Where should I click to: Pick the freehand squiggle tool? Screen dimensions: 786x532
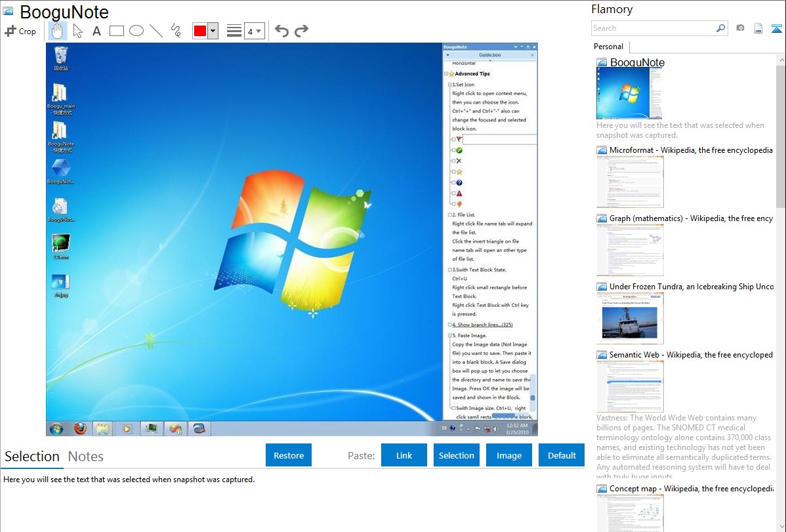pyautogui.click(x=176, y=31)
